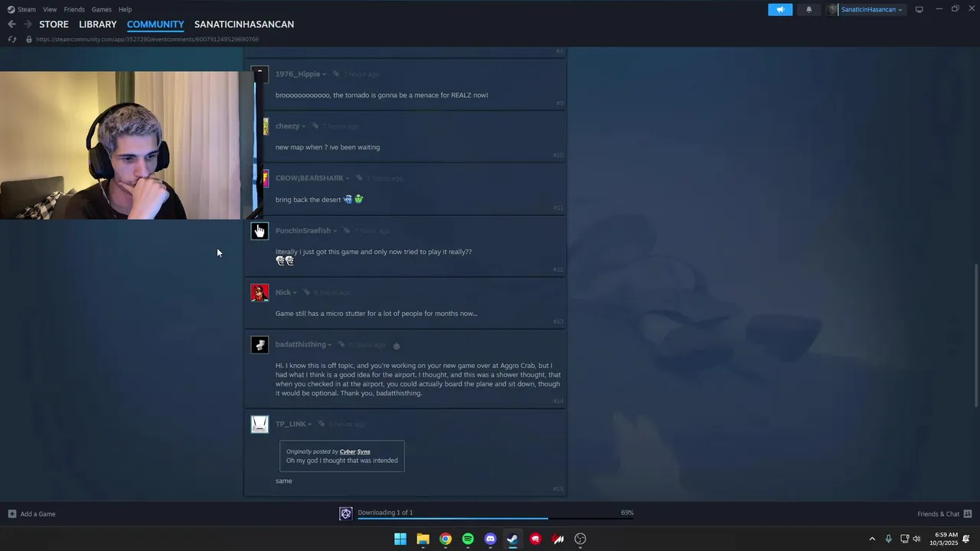Click the award icon on badatthisthing's comment
The height and width of the screenshot is (551, 980).
(341, 344)
